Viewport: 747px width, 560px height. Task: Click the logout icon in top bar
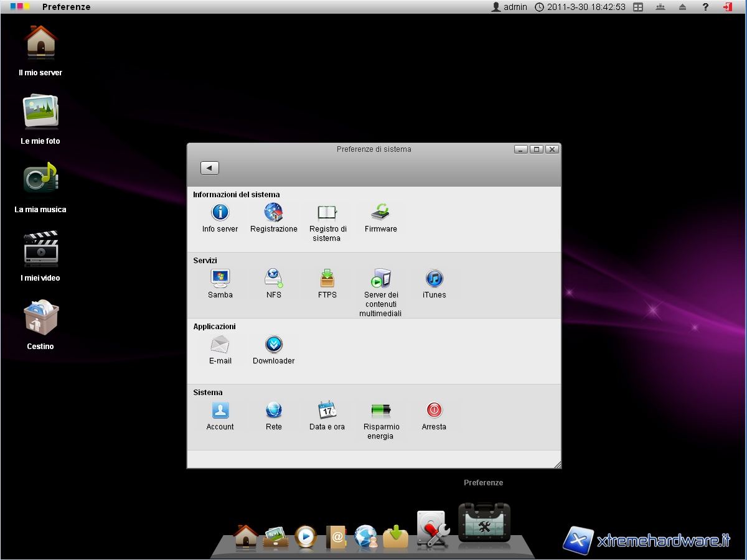727,7
